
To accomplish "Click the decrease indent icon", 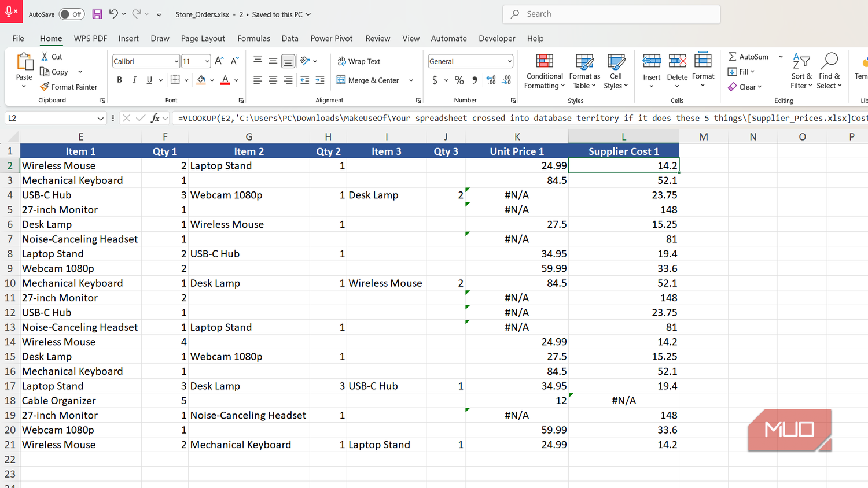I will point(305,80).
